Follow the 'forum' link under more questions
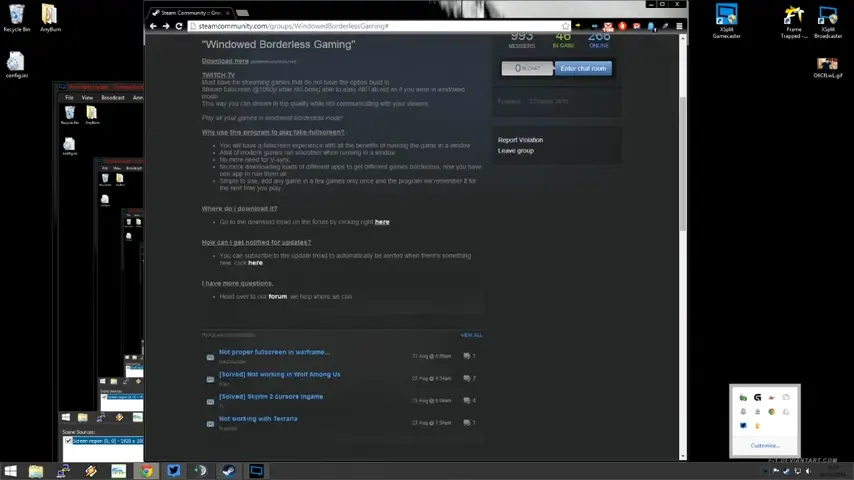854x480 pixels. pos(277,296)
